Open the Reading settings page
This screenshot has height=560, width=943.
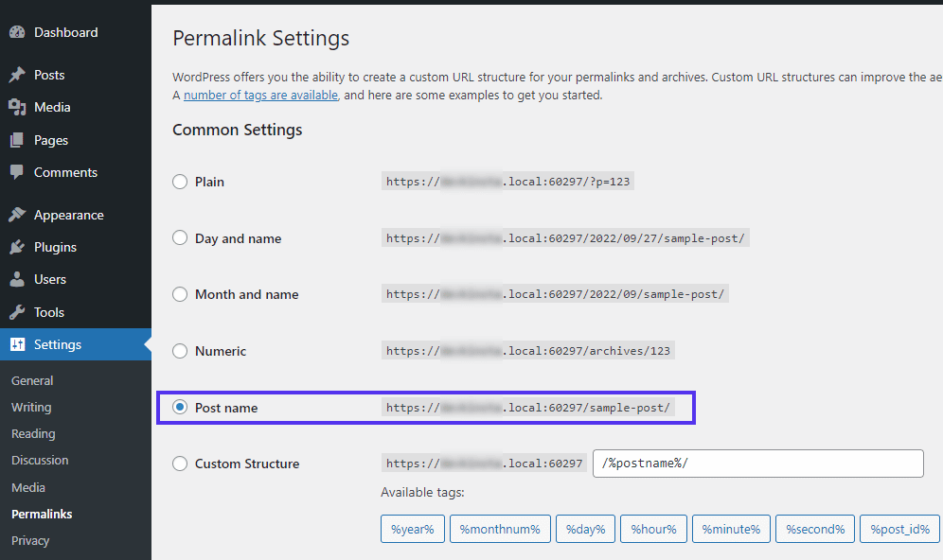click(x=33, y=433)
